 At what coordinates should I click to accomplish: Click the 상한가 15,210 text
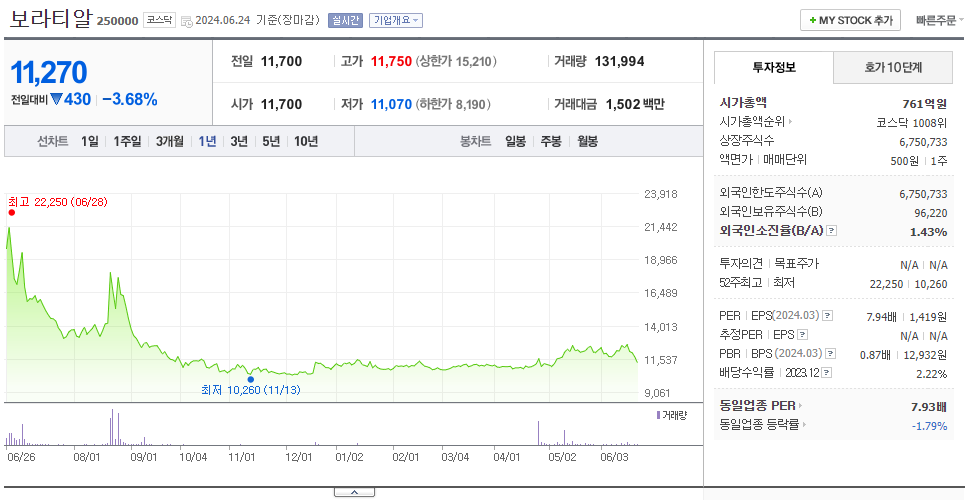tap(456, 62)
